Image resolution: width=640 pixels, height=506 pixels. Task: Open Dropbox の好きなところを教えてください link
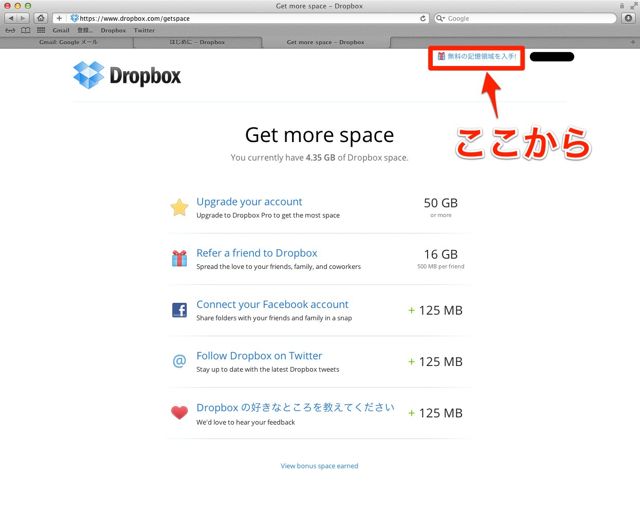[x=296, y=407]
